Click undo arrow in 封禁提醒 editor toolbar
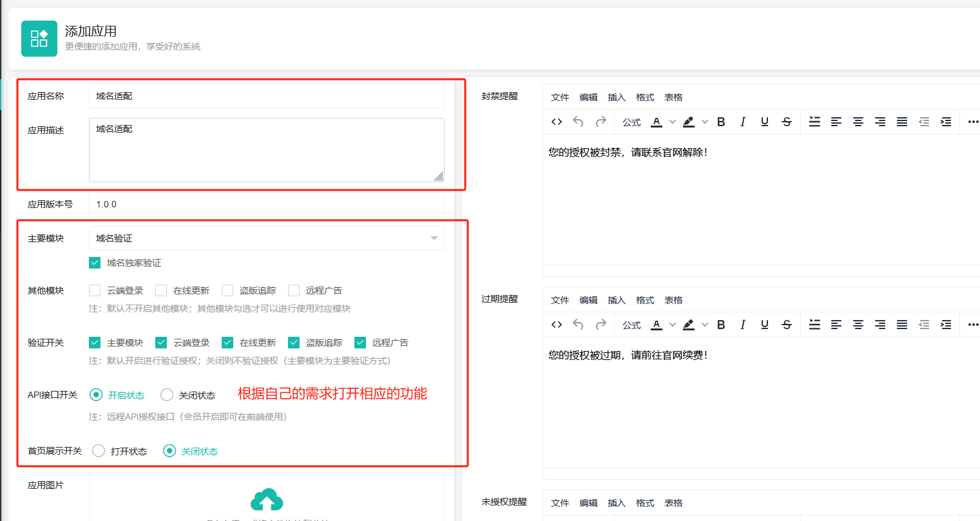 578,122
